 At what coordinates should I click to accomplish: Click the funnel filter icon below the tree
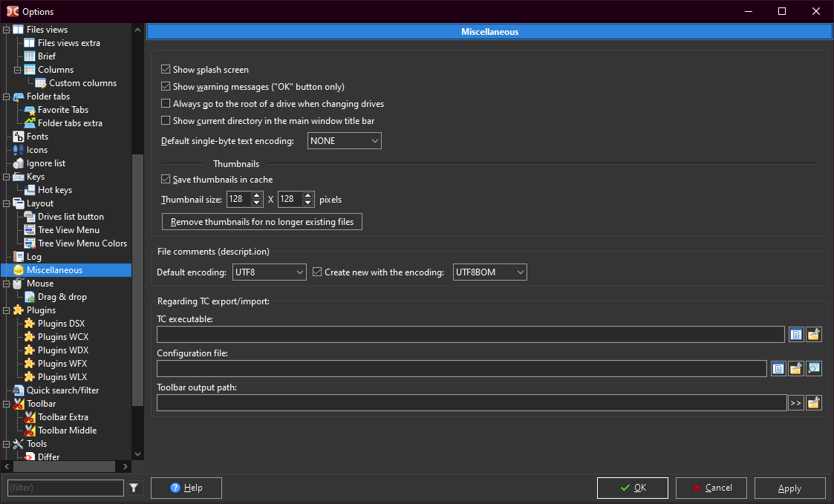tap(134, 488)
